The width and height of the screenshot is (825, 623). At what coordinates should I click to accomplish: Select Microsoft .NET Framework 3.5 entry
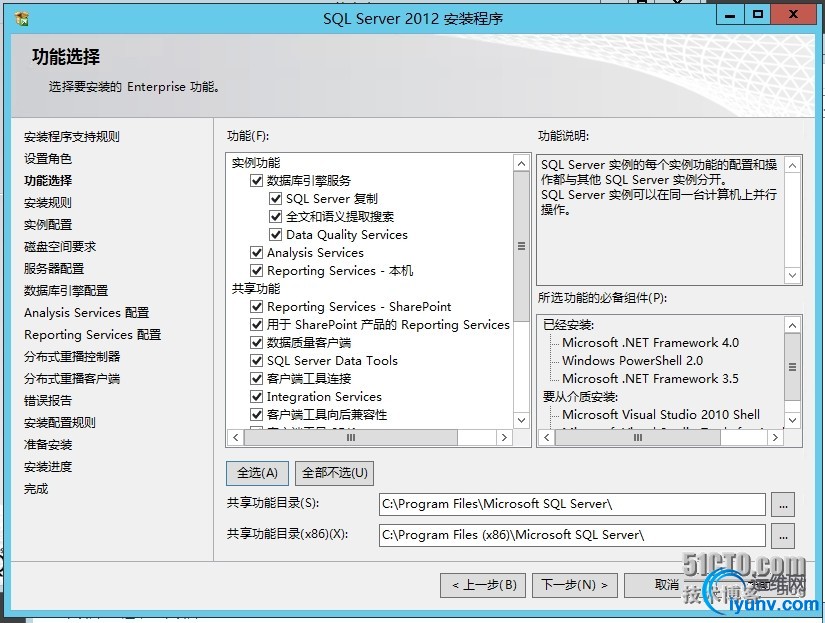(650, 378)
